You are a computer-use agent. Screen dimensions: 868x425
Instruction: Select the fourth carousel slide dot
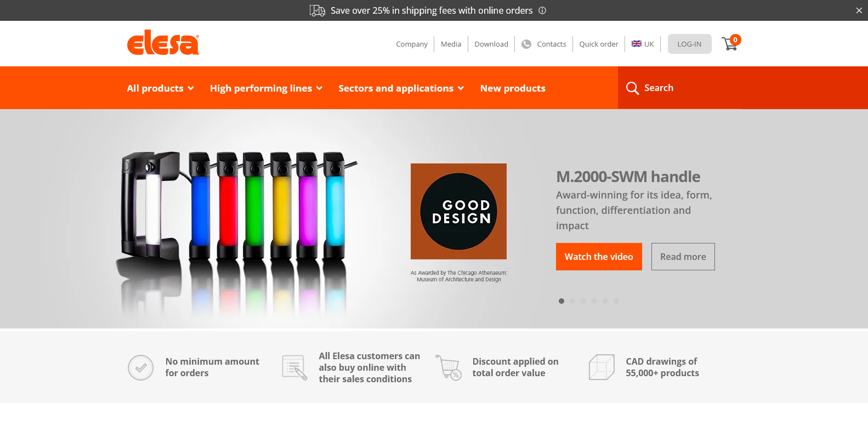[x=594, y=301]
